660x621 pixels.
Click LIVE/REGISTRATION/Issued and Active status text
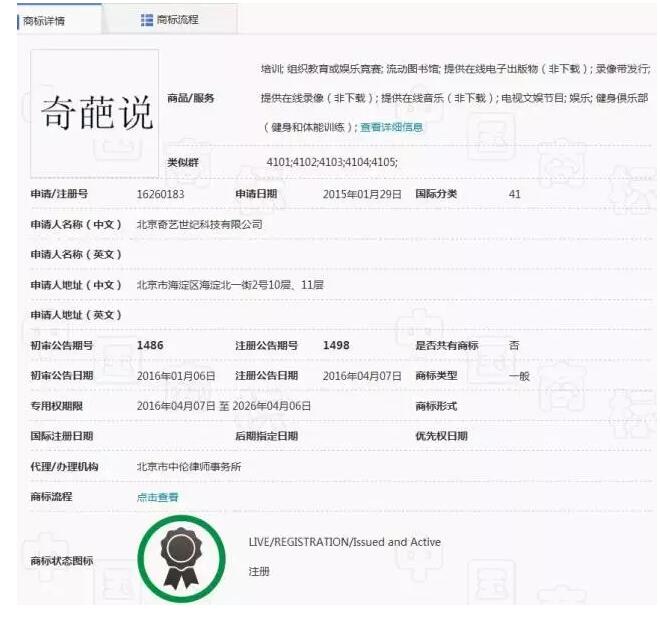point(344,542)
